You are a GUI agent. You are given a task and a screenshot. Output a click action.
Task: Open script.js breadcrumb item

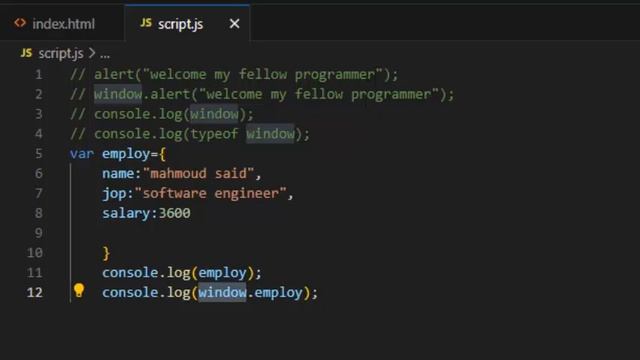tap(61, 53)
